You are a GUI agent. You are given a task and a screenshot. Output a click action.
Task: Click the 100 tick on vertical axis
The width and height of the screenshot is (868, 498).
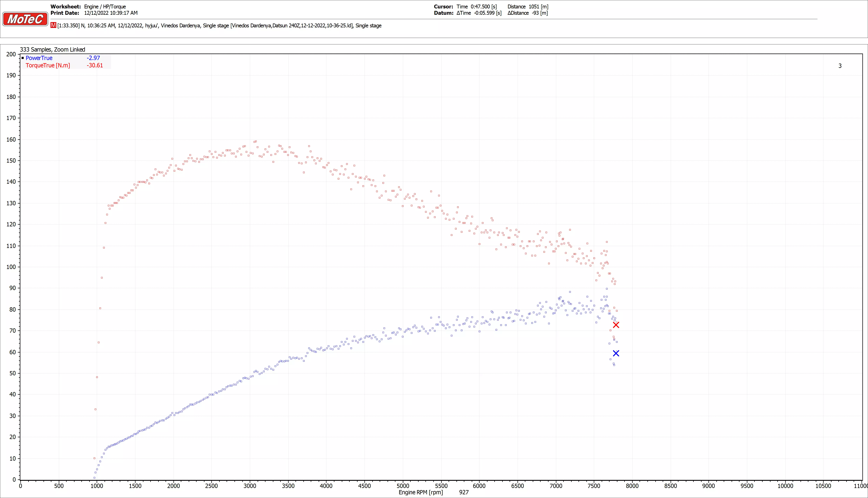(x=11, y=267)
